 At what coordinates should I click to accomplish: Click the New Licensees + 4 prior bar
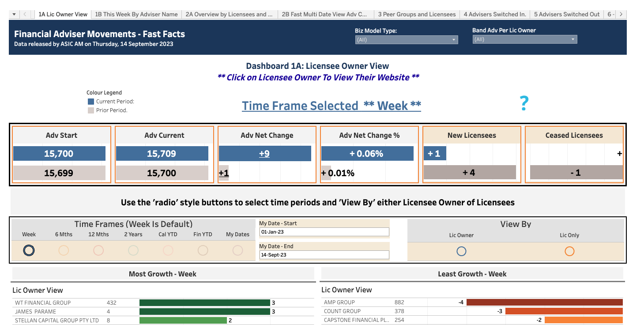pos(470,173)
